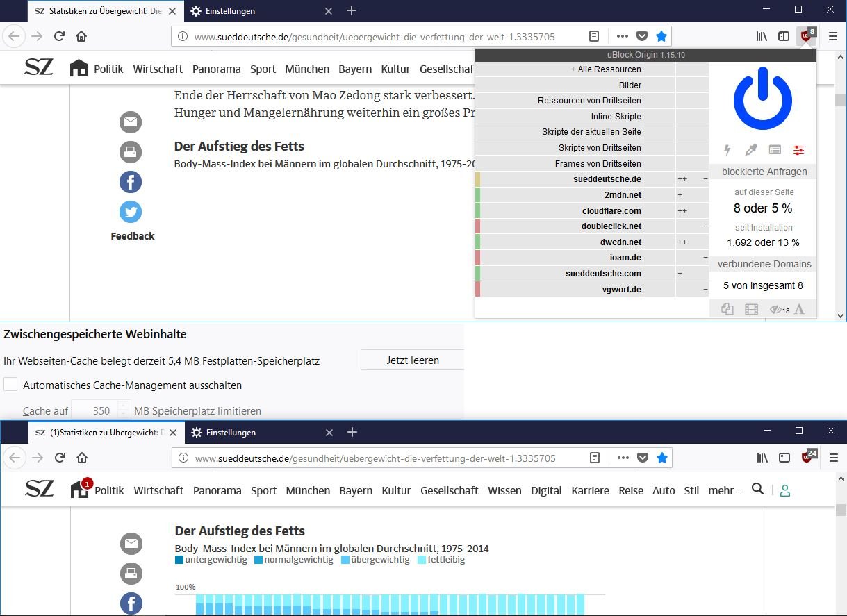Viewport: 847px width, 616px height.
Task: Select the 'Karriere' navigation item
Action: pos(590,490)
